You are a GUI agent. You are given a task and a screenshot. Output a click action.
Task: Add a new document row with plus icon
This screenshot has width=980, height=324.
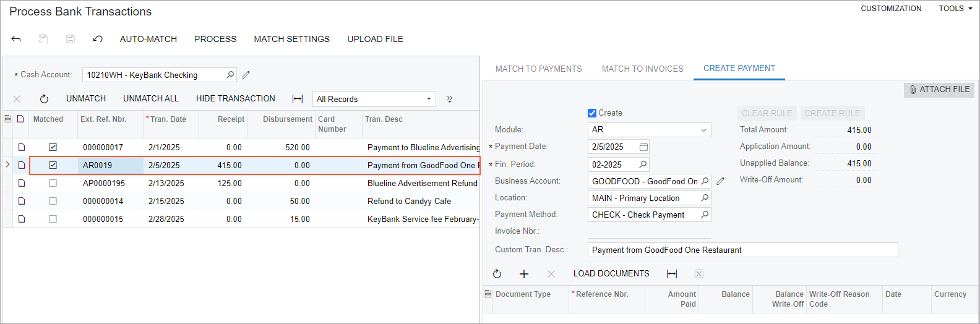pyautogui.click(x=524, y=274)
